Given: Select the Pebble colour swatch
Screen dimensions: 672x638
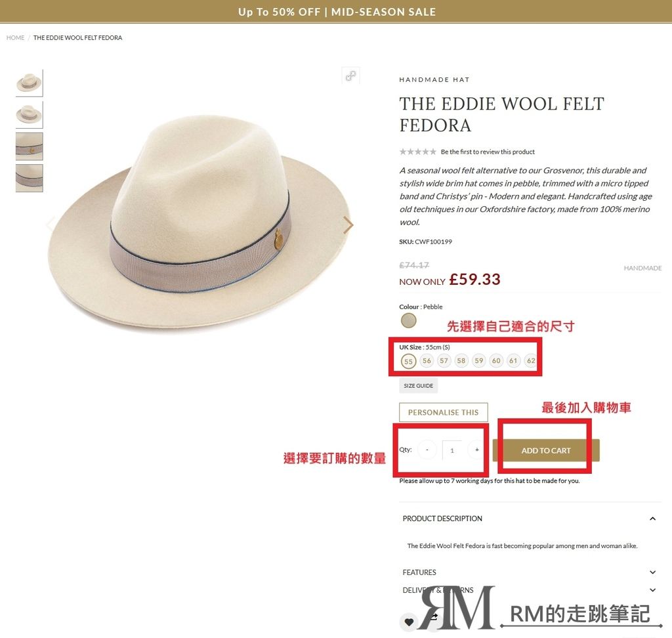Looking at the screenshot, I should point(408,321).
